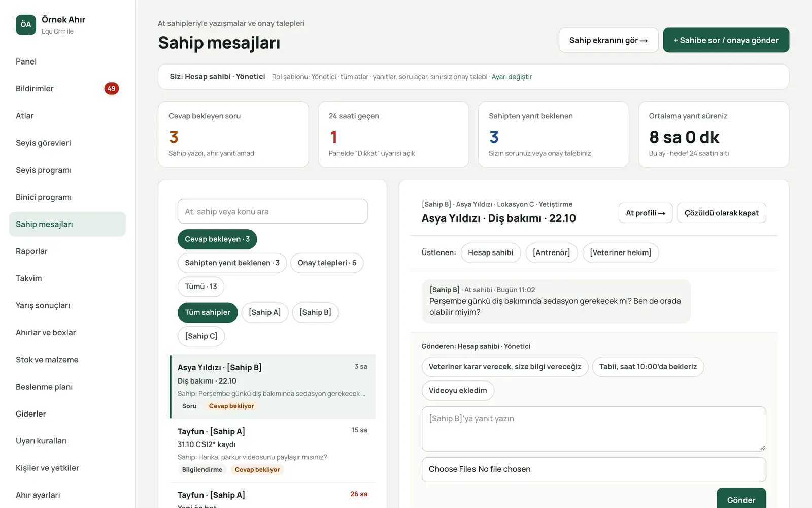
Task: Open Beslenme planı page
Action: click(x=67, y=387)
